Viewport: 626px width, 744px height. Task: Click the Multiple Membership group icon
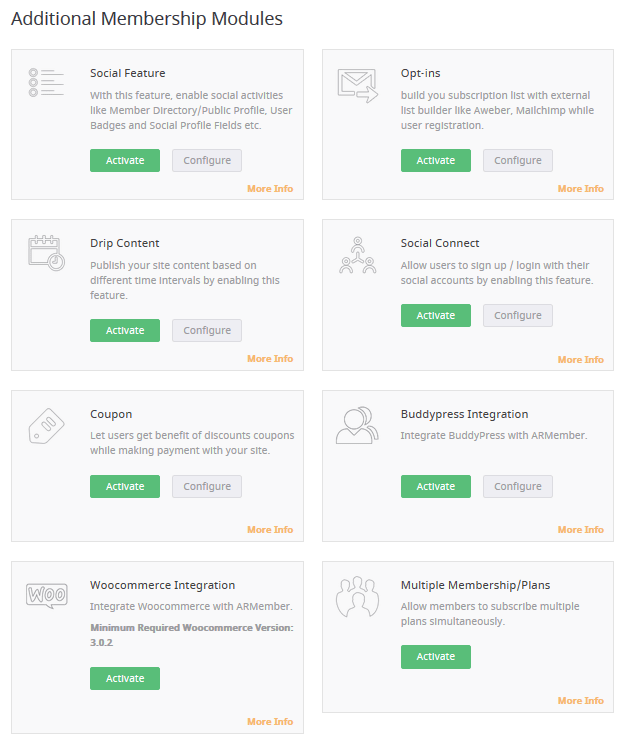[x=357, y=596]
